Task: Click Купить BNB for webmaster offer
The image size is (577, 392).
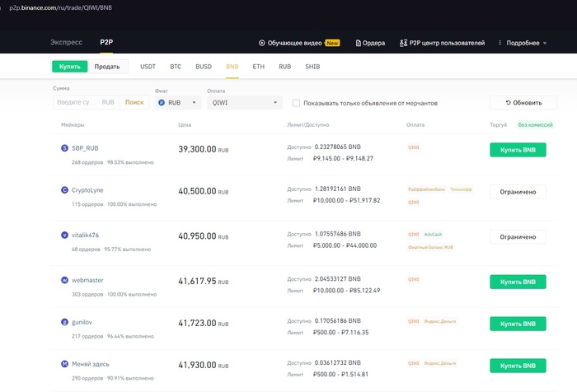Action: point(518,282)
